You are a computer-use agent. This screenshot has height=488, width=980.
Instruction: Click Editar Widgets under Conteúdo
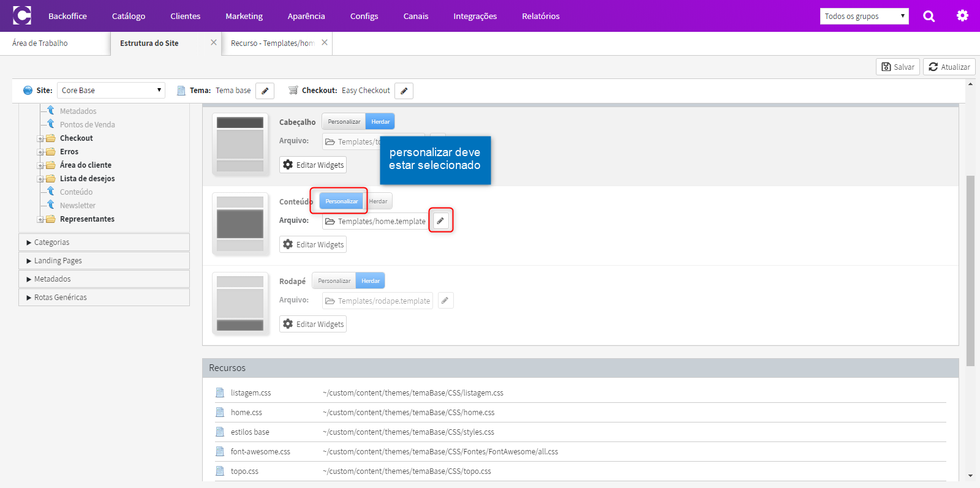[313, 244]
